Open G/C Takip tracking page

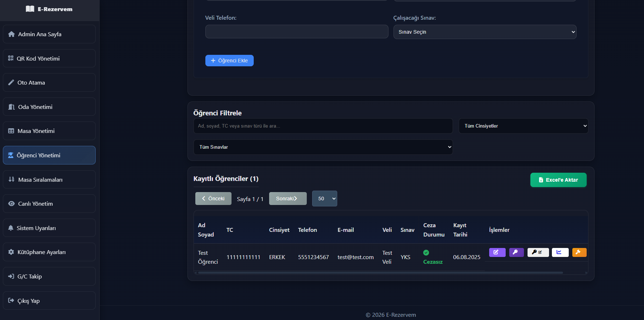[49, 276]
